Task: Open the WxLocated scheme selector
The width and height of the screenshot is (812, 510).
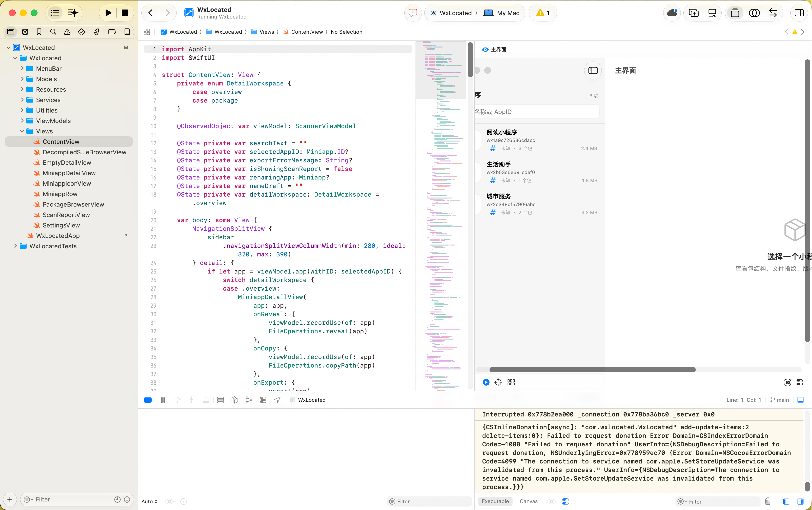Action: (451, 13)
